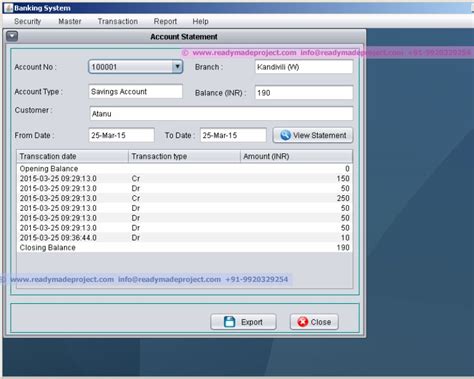
Task: Sort by Amount (INR) column header
Action: (296, 156)
